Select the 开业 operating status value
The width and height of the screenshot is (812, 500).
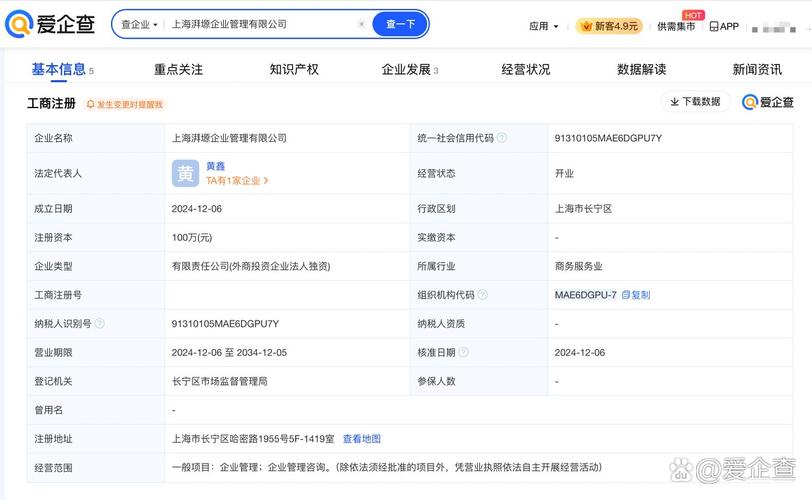point(564,173)
